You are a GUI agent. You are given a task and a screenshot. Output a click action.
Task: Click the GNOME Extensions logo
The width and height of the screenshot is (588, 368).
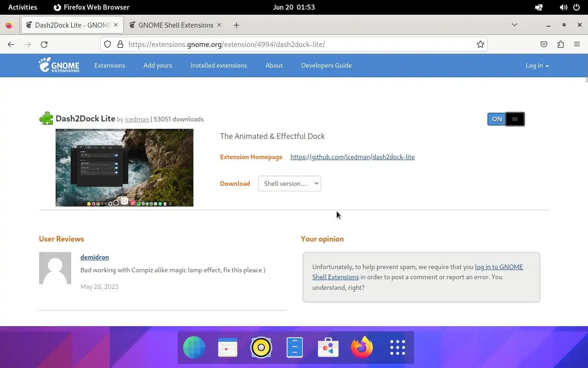(x=59, y=65)
